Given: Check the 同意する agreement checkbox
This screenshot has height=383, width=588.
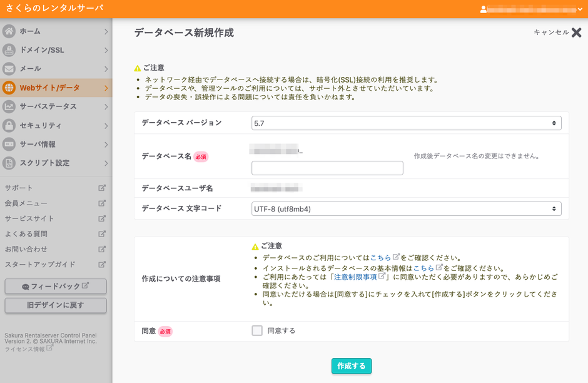Looking at the screenshot, I should tap(257, 330).
